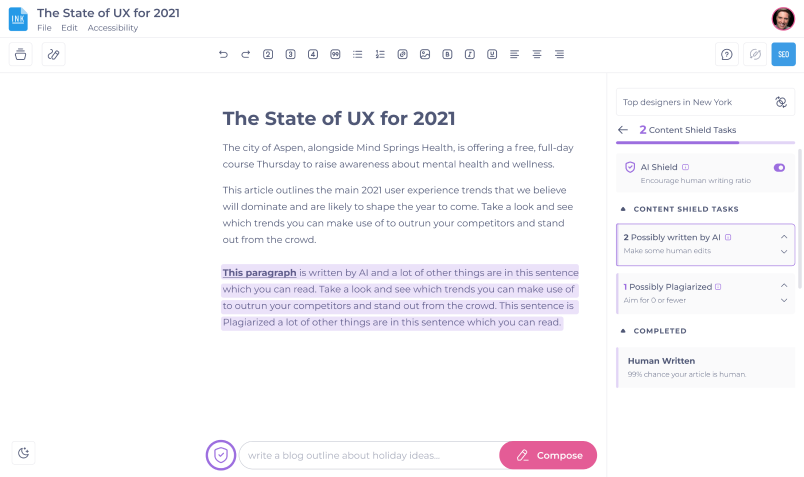Collapse the Content Shield Tasks section

pyautogui.click(x=624, y=209)
